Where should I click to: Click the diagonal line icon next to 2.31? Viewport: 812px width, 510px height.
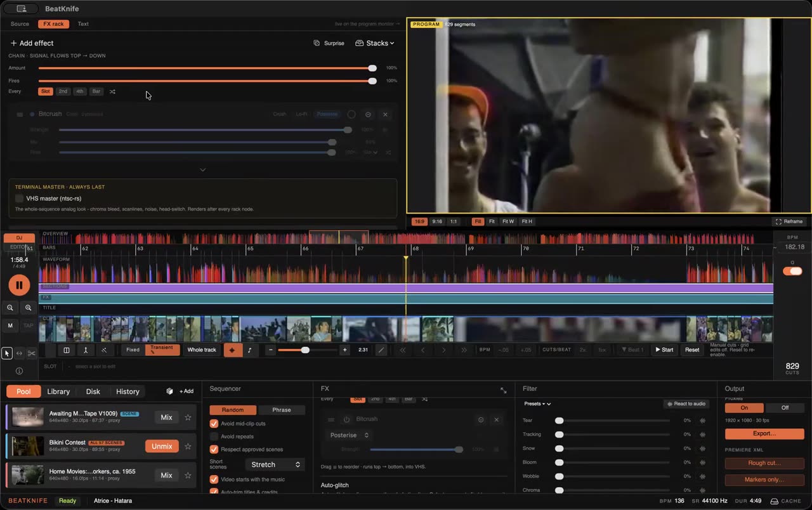coord(381,350)
